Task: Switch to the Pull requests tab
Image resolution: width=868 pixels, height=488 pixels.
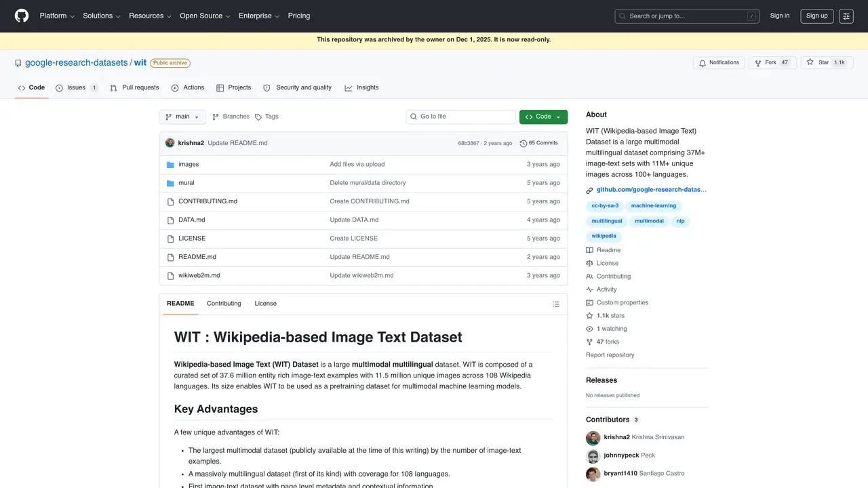Action: click(x=134, y=87)
